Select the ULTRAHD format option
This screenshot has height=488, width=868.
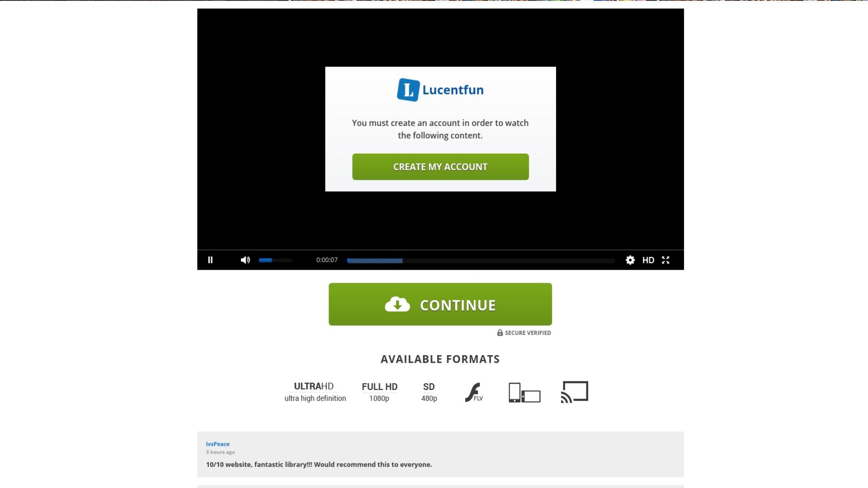pos(315,392)
